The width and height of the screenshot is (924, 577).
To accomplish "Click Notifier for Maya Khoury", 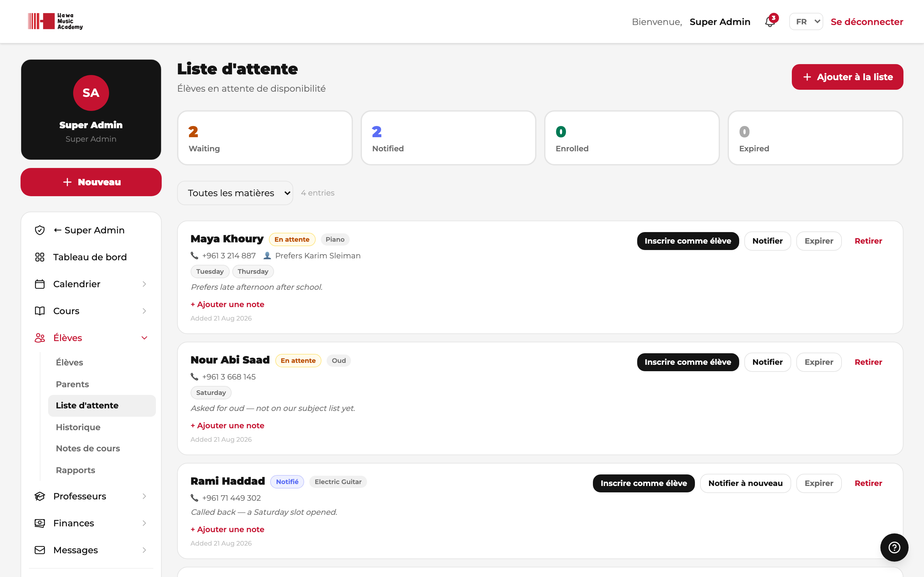I will (x=767, y=241).
